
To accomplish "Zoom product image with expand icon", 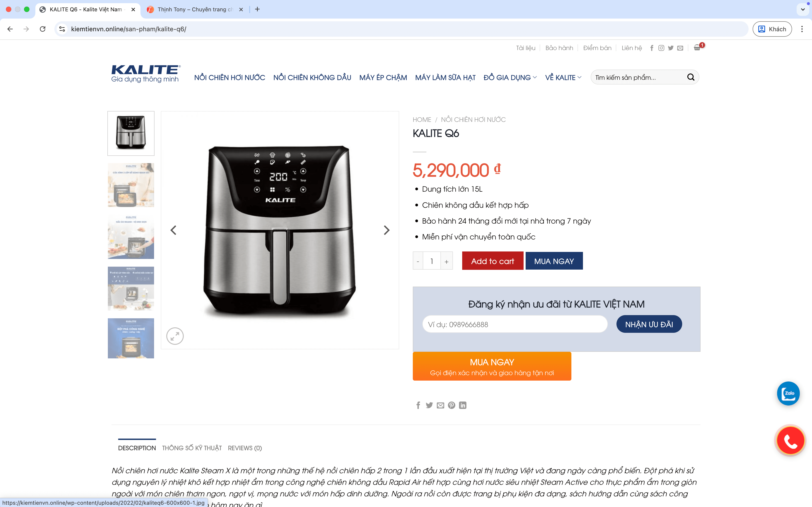I will pyautogui.click(x=175, y=336).
